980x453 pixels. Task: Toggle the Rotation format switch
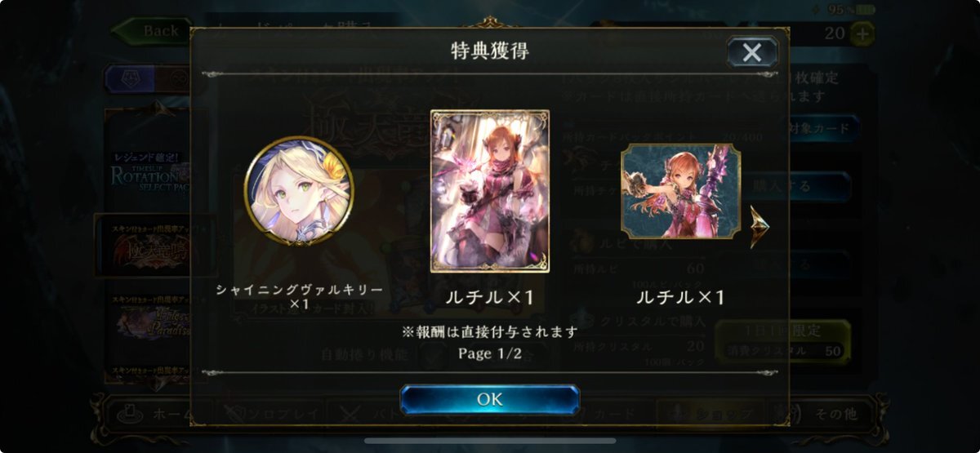tap(129, 78)
